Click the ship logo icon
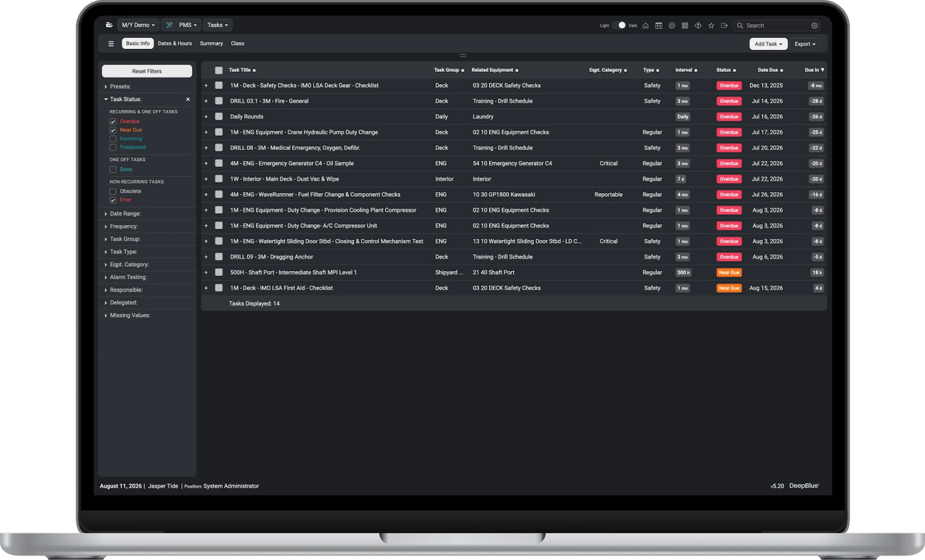The width and height of the screenshot is (925, 560). coord(109,25)
